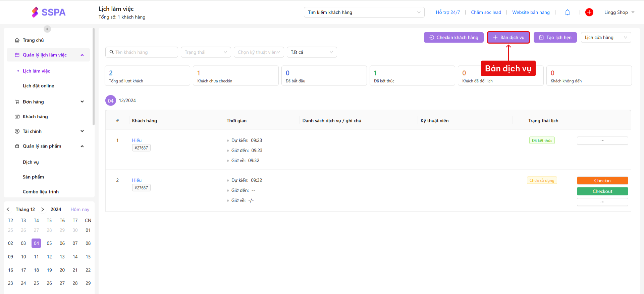Select day 05 in the mini calendar

[x=49, y=243]
